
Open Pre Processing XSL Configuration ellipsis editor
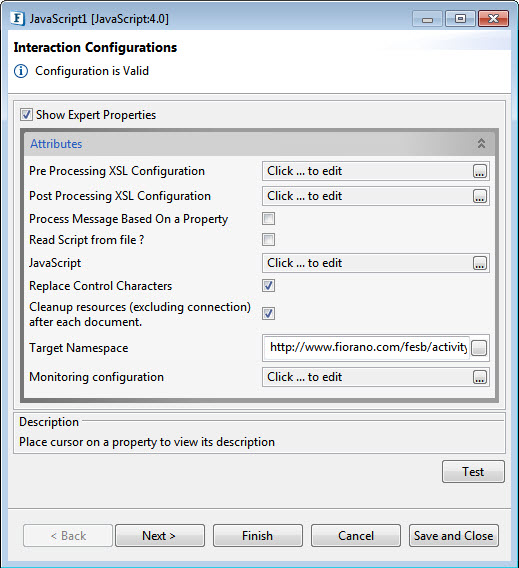(480, 171)
